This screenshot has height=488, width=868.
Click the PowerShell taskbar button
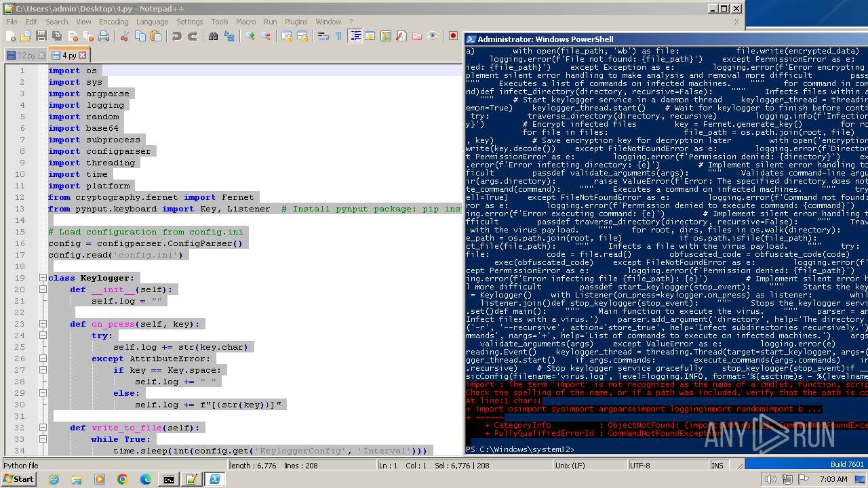214,479
